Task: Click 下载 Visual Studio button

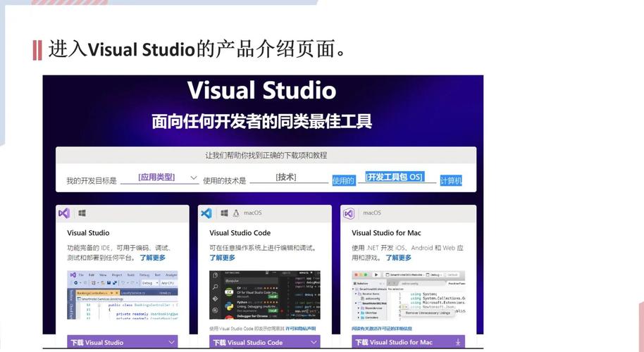Action: tap(123, 341)
